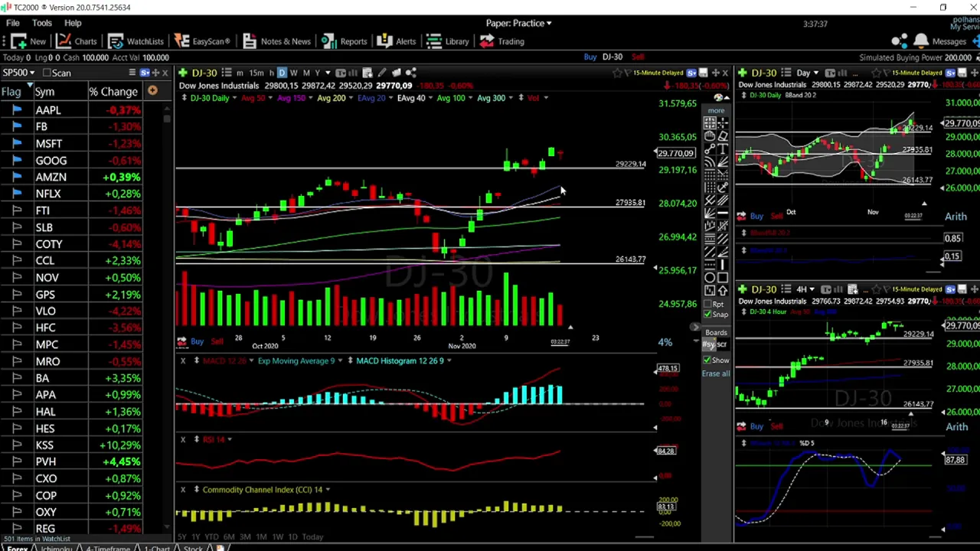Open the Trading toolbar item

tap(502, 41)
